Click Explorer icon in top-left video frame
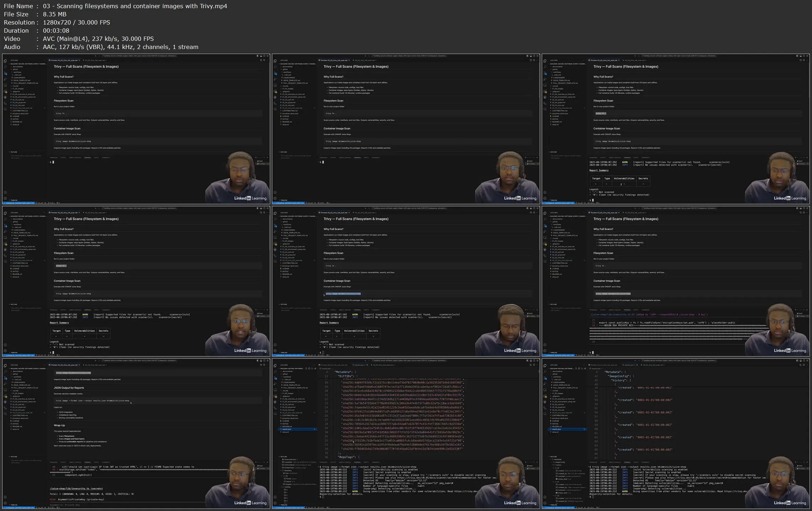812x511 pixels. point(5,61)
